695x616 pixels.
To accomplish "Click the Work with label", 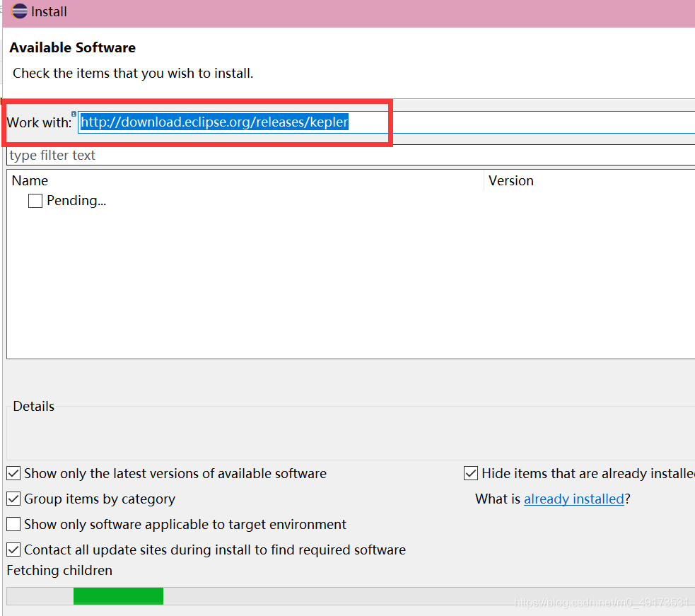I will click(x=39, y=122).
